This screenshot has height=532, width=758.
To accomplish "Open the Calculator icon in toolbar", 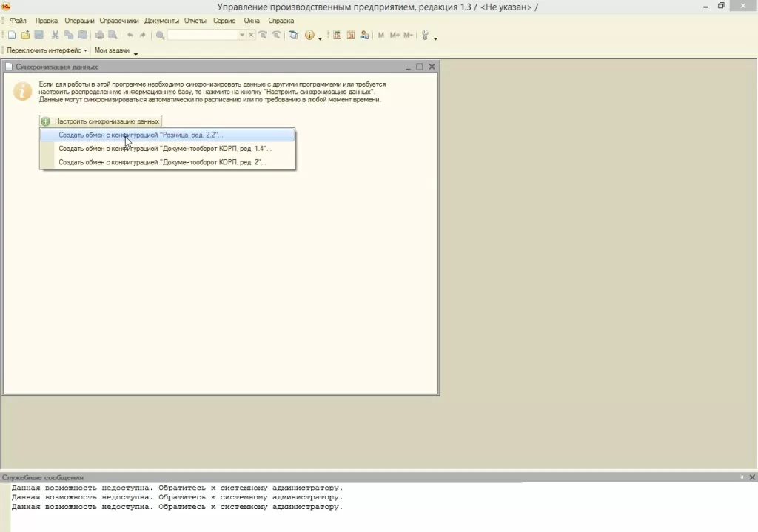I will coord(338,35).
